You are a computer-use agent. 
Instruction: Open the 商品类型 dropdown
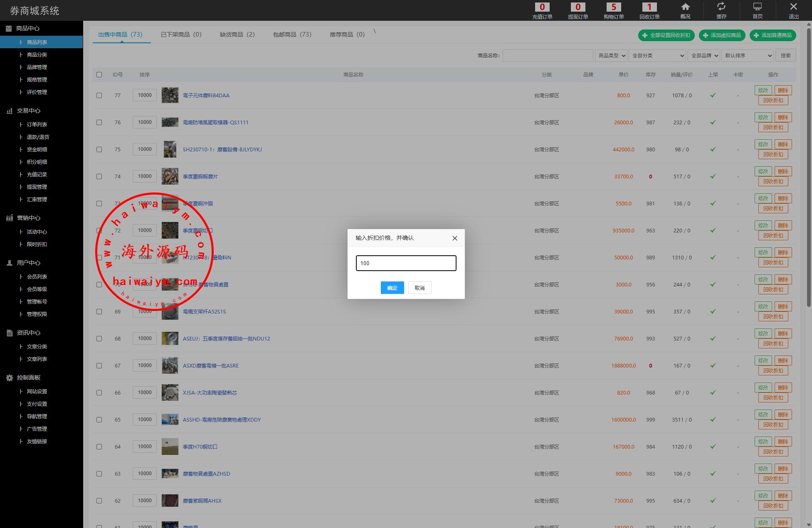611,56
